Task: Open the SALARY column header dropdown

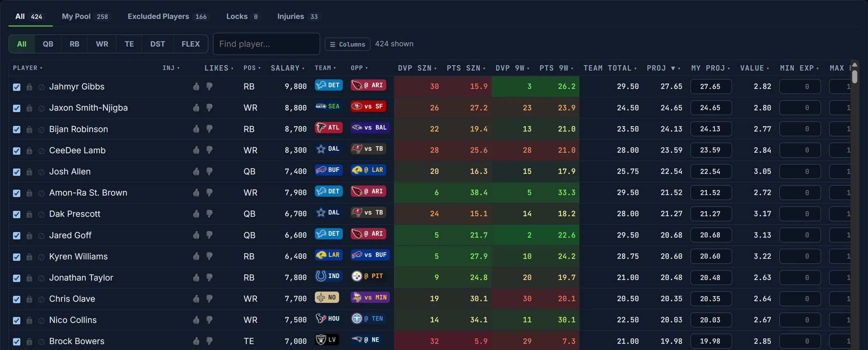Action: (x=288, y=68)
